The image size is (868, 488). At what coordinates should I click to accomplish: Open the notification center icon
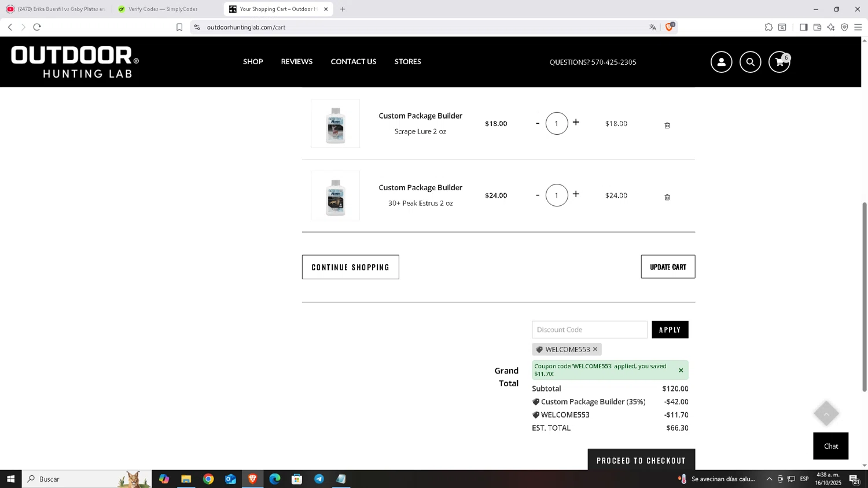click(854, 479)
